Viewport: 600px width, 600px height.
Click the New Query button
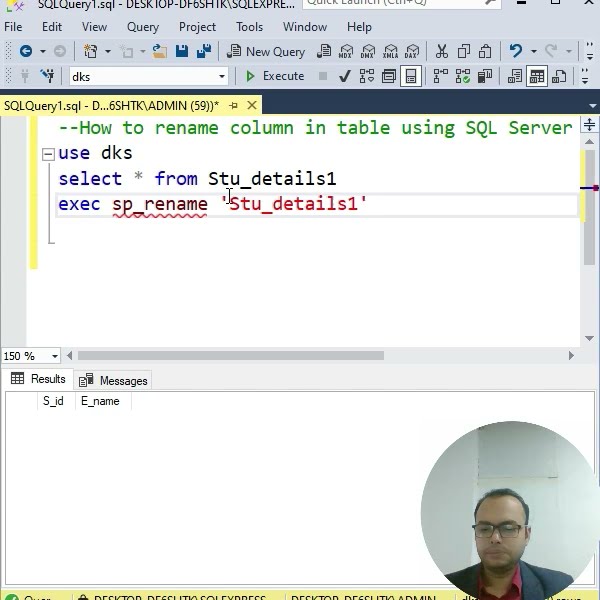(x=266, y=51)
